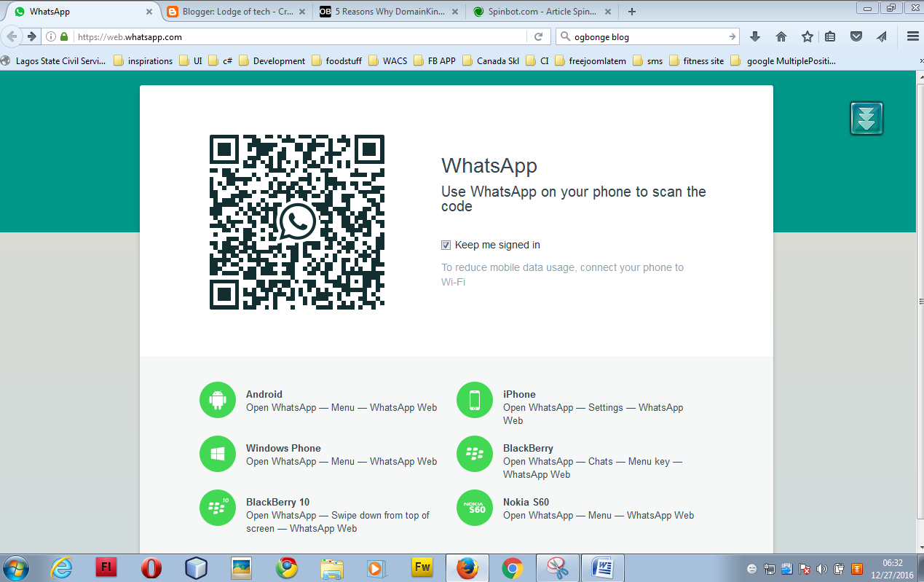Open the Windows Start menu
924x582 pixels.
point(16,567)
